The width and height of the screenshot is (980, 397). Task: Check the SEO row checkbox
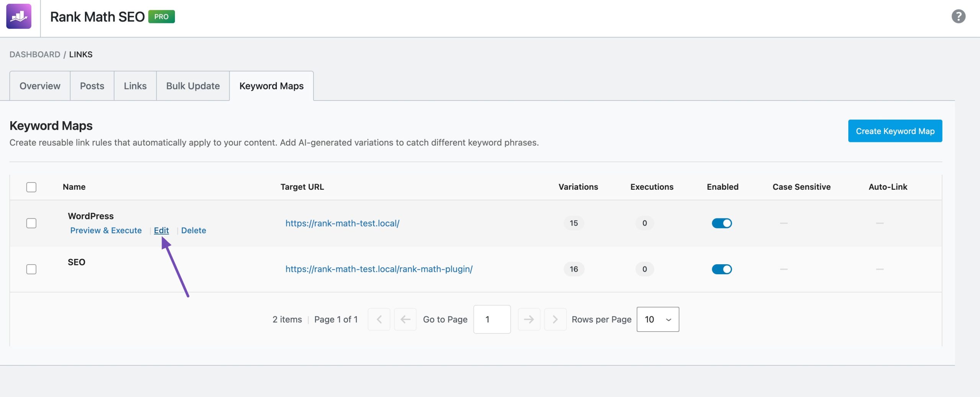pos(31,269)
